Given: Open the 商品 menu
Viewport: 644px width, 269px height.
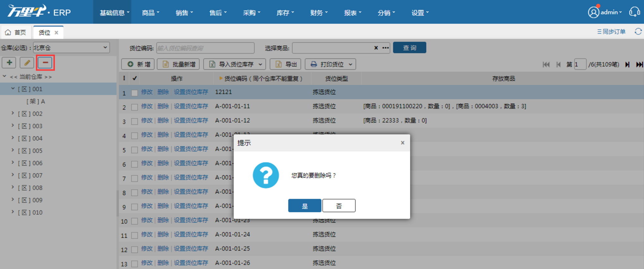Looking at the screenshot, I should [x=150, y=13].
